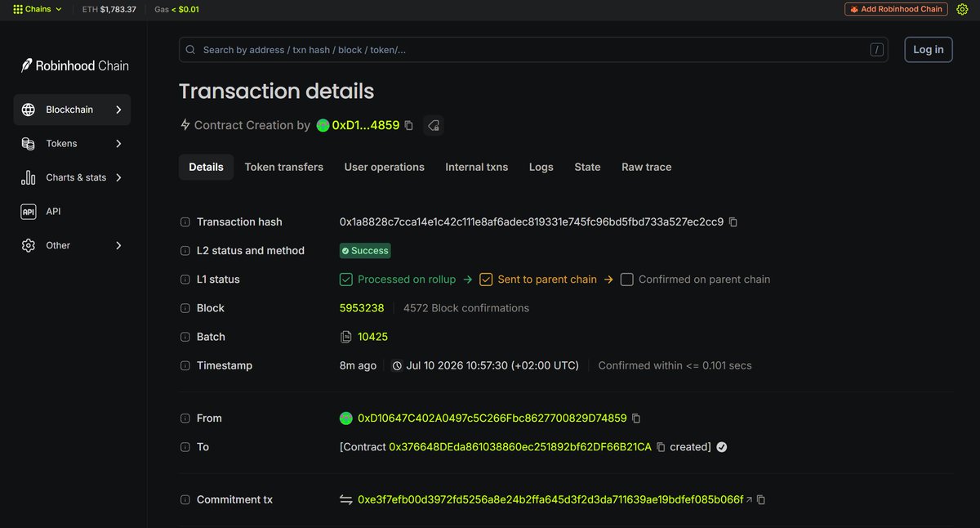The image size is (980, 528).
Task: Copy the From address
Action: [637, 418]
